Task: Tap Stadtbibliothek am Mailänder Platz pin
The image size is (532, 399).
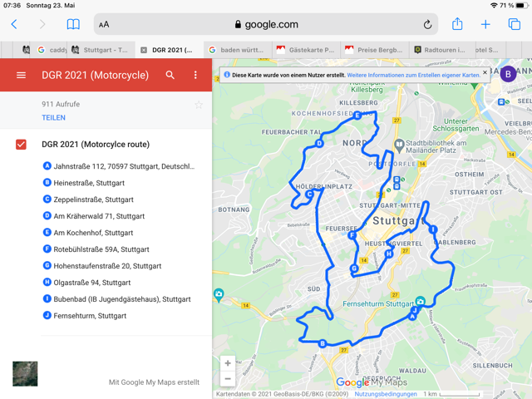Action: (399, 145)
